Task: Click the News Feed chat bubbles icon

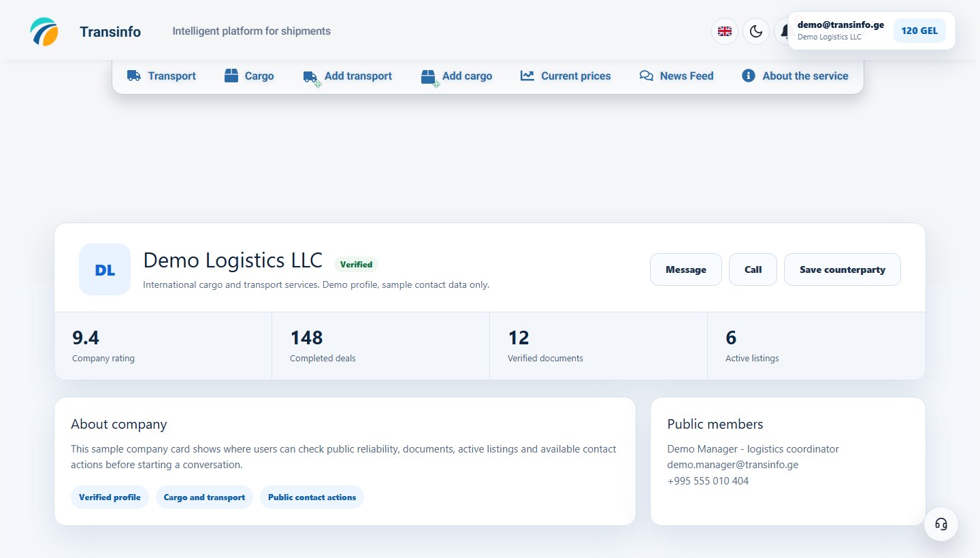Action: tap(647, 76)
